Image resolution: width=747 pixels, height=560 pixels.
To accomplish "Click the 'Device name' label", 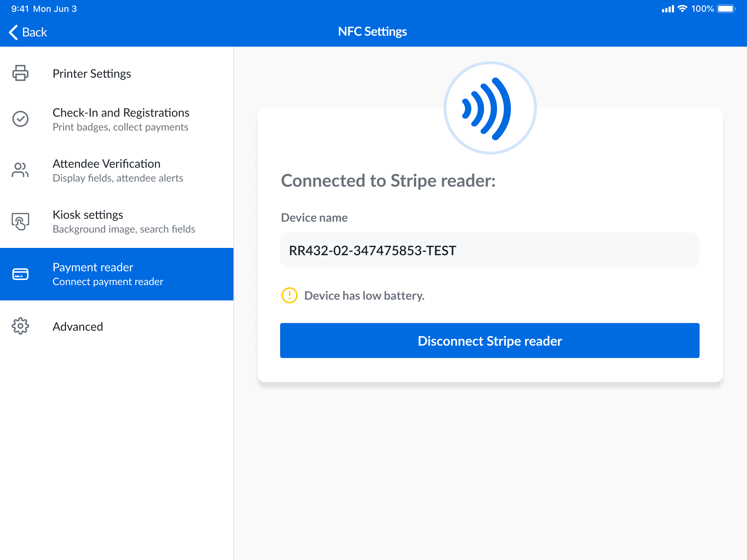I will (x=314, y=218).
